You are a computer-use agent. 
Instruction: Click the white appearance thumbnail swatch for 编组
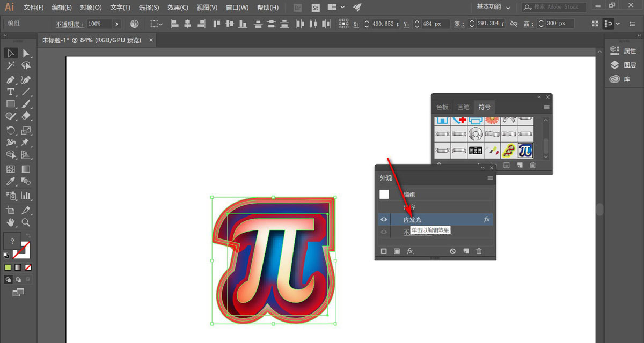pyautogui.click(x=384, y=195)
